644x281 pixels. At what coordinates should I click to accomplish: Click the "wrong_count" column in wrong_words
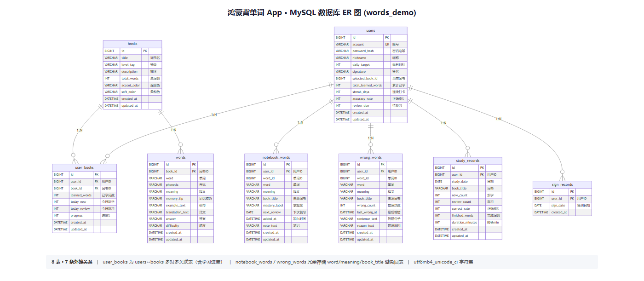click(371, 205)
